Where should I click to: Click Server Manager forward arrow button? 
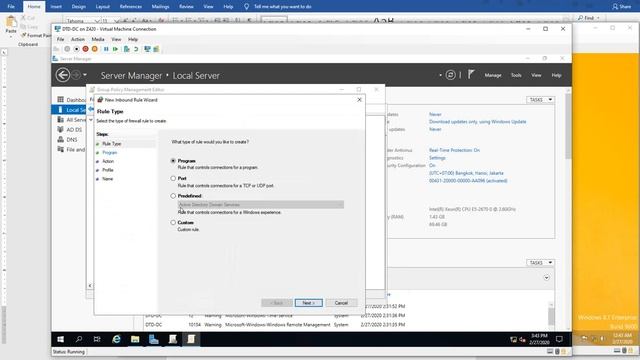coord(76,75)
